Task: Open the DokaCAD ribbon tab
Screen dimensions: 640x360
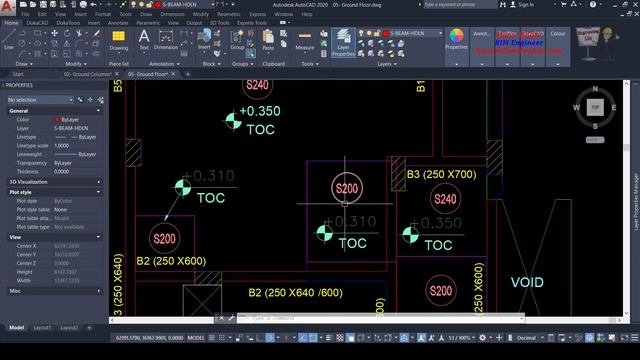Action: tap(37, 23)
